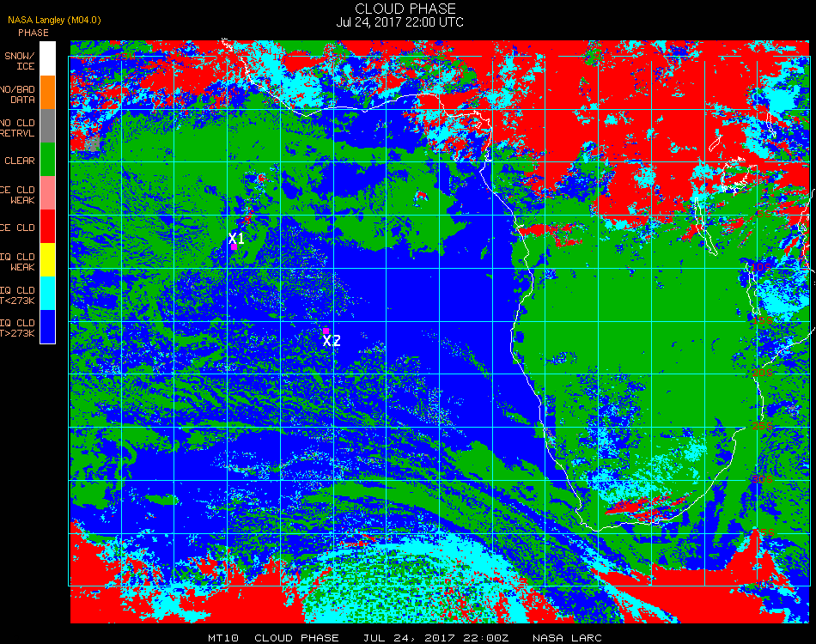Click the white SNOW/ICE legend swatch
The width and height of the screenshot is (816, 644).
(47, 58)
